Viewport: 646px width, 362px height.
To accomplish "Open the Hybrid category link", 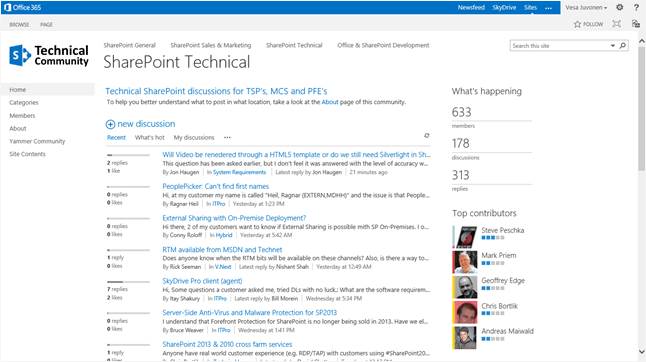I will tap(224, 236).
